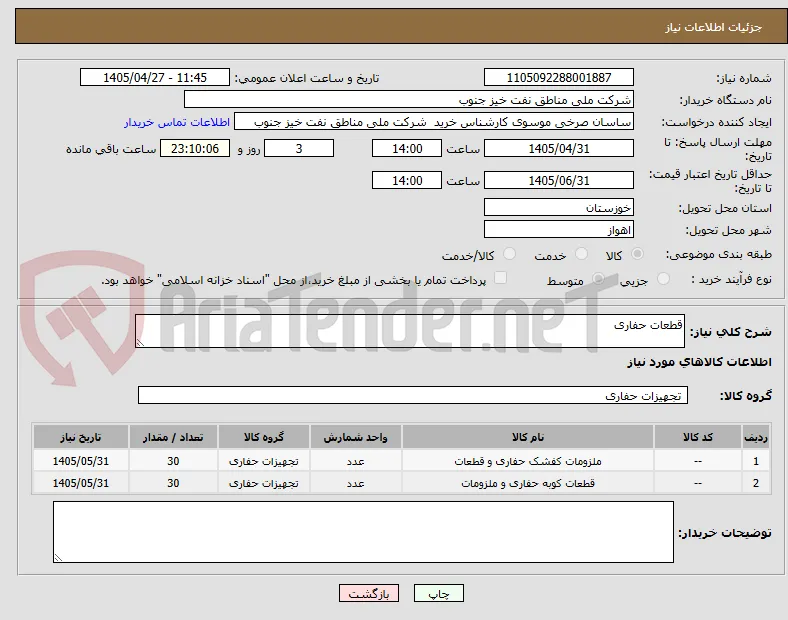Screen dimensions: 788x620
Task: Click the buyer notes resize handle
Action: pyautogui.click(x=58, y=558)
